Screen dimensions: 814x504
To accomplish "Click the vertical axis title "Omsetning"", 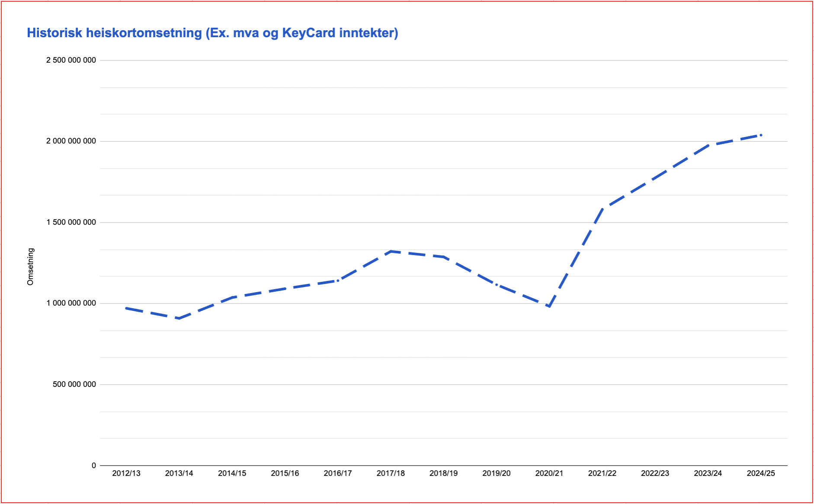I will (x=30, y=267).
